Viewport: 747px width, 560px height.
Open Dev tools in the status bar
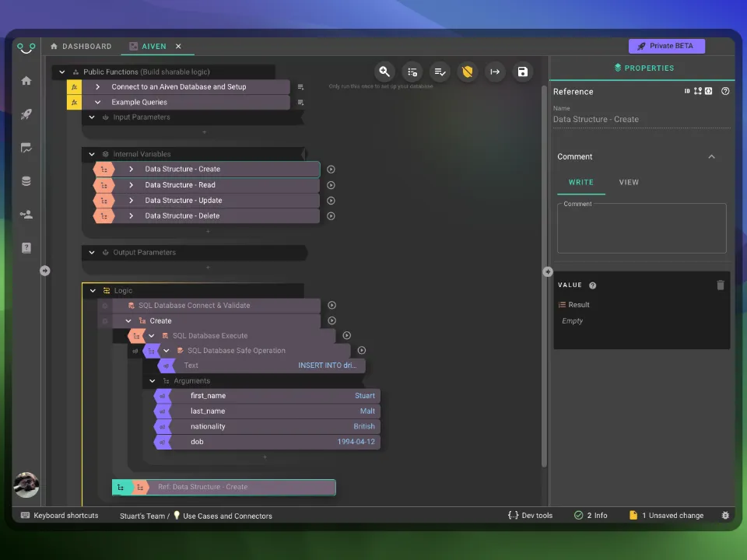point(531,515)
